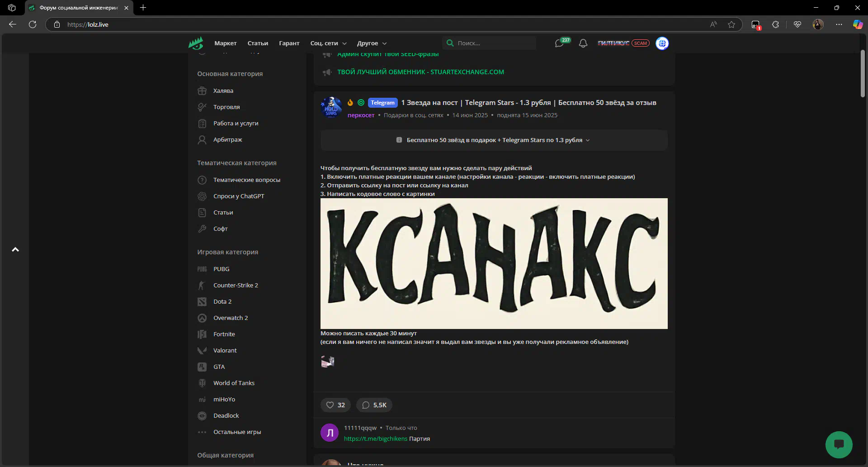The image size is (868, 467).
Task: Close the Форум социальной инженерии tab
Action: (x=126, y=8)
